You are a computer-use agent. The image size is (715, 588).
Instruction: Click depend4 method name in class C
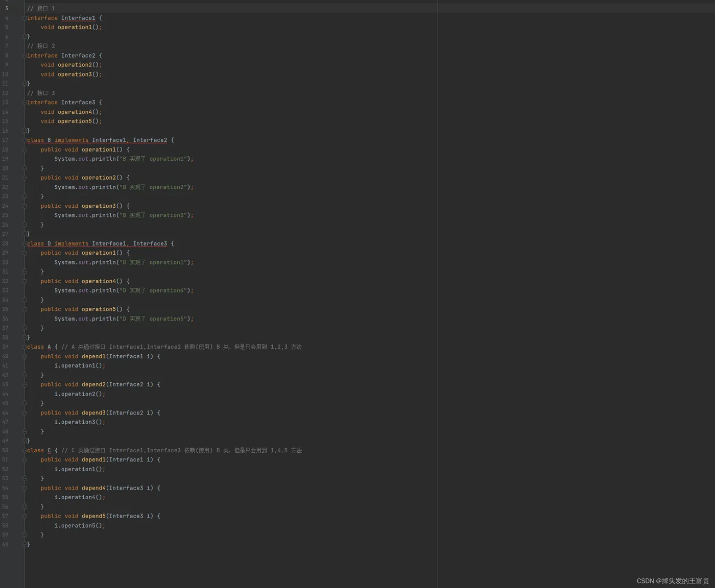(93, 488)
